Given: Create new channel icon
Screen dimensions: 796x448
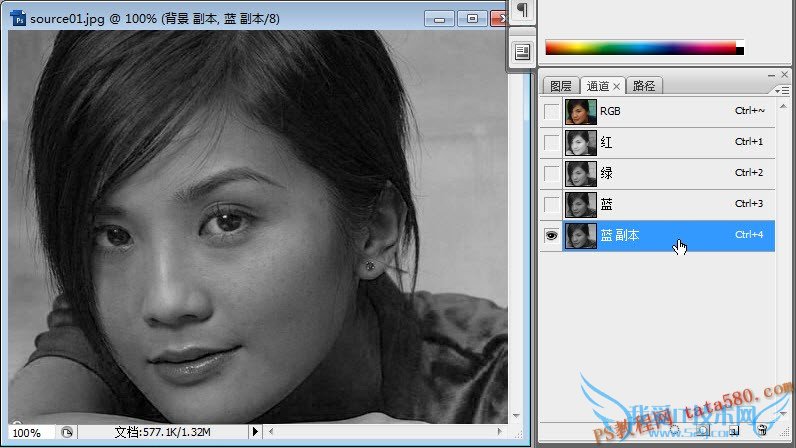Looking at the screenshot, I should click(733, 430).
